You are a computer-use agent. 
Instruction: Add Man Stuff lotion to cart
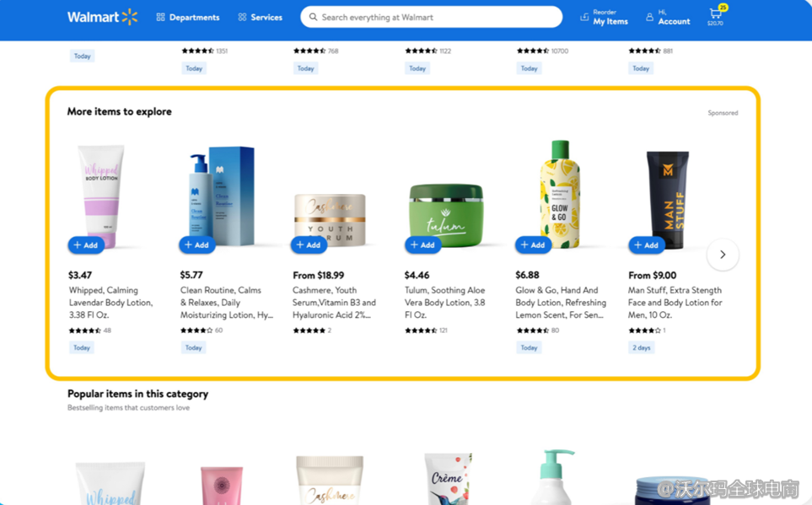pyautogui.click(x=646, y=245)
